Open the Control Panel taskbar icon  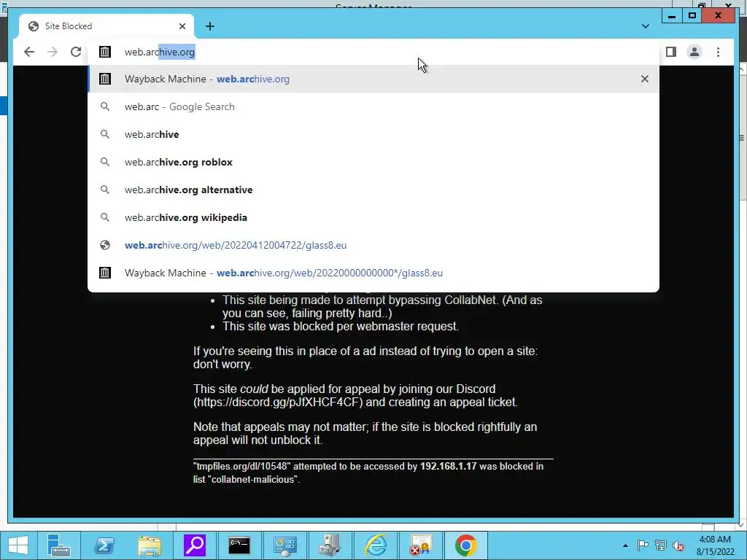pyautogui.click(x=285, y=545)
